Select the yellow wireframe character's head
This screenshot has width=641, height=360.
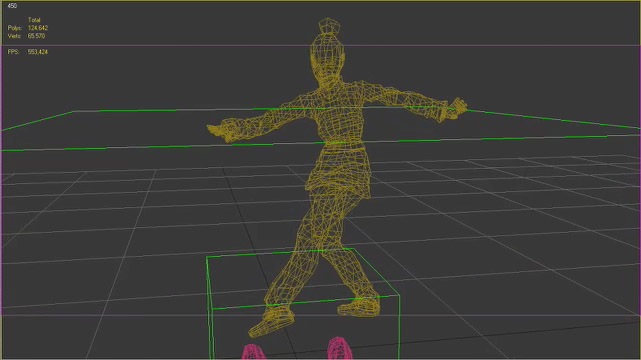click(327, 60)
